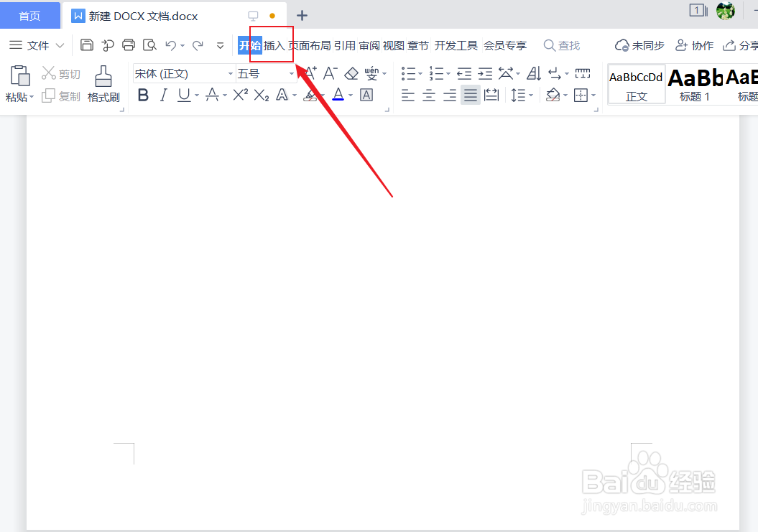758x532 pixels.
Task: Open the Developer Tools tab
Action: [x=456, y=45]
